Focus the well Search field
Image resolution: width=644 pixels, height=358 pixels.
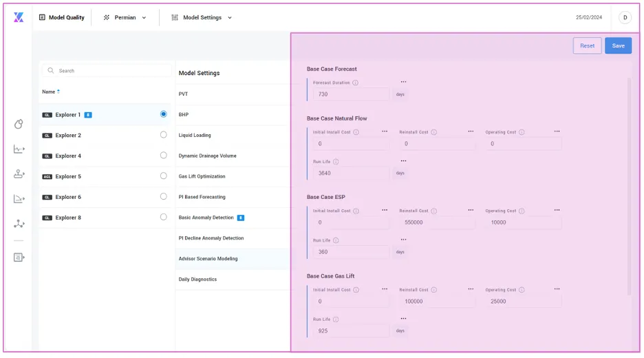(x=107, y=71)
